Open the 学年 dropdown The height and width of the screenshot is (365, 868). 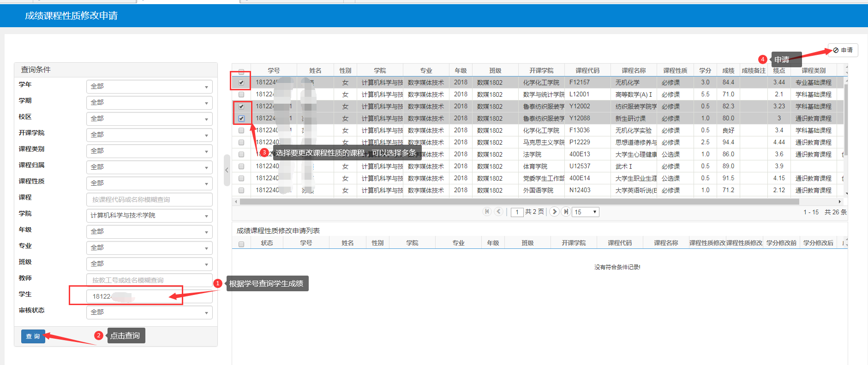(x=149, y=87)
